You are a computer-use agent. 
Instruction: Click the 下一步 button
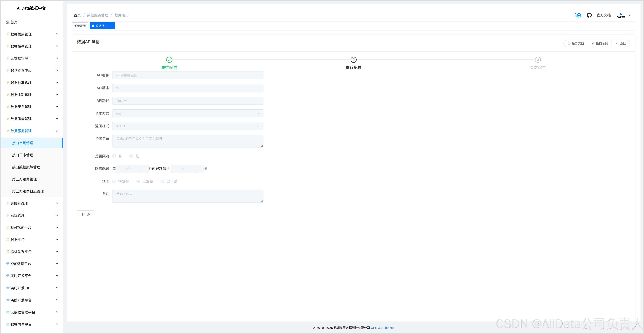[x=85, y=214]
